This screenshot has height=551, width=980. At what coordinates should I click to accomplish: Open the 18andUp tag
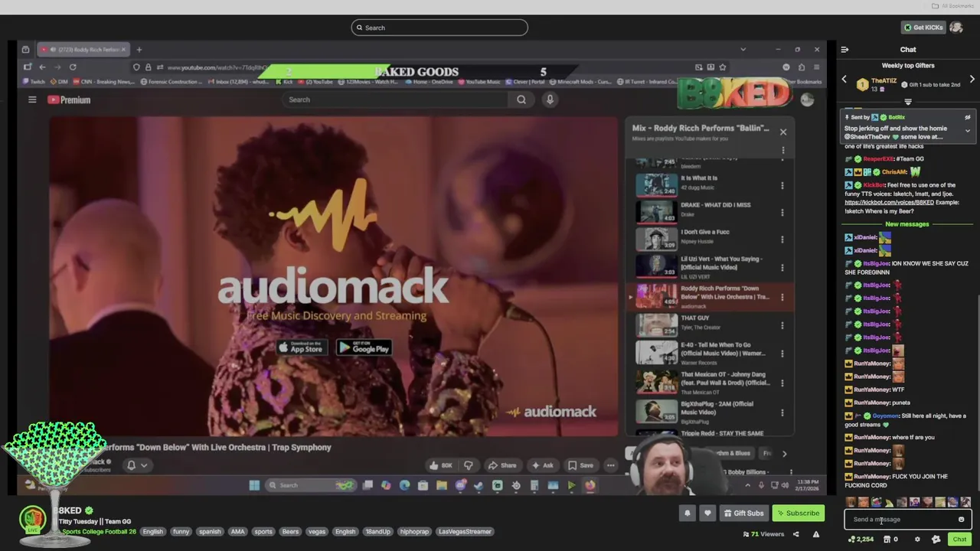pyautogui.click(x=377, y=532)
